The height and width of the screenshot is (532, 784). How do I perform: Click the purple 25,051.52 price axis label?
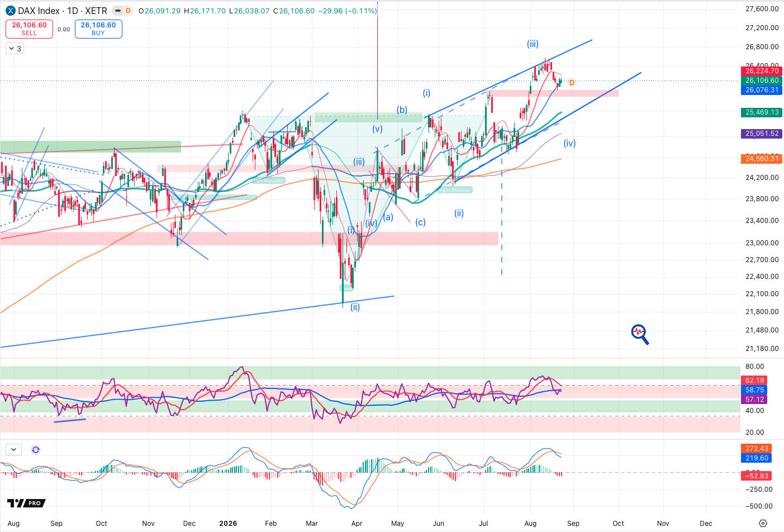762,134
